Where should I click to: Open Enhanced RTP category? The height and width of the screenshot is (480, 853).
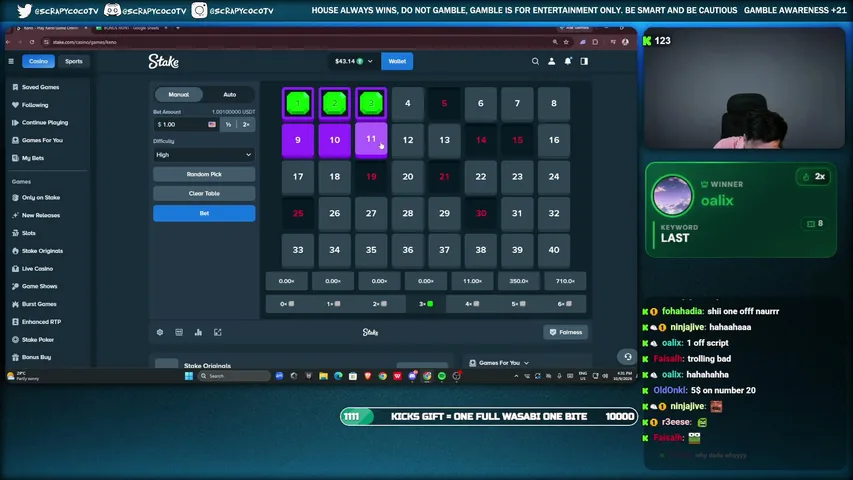pos(41,322)
